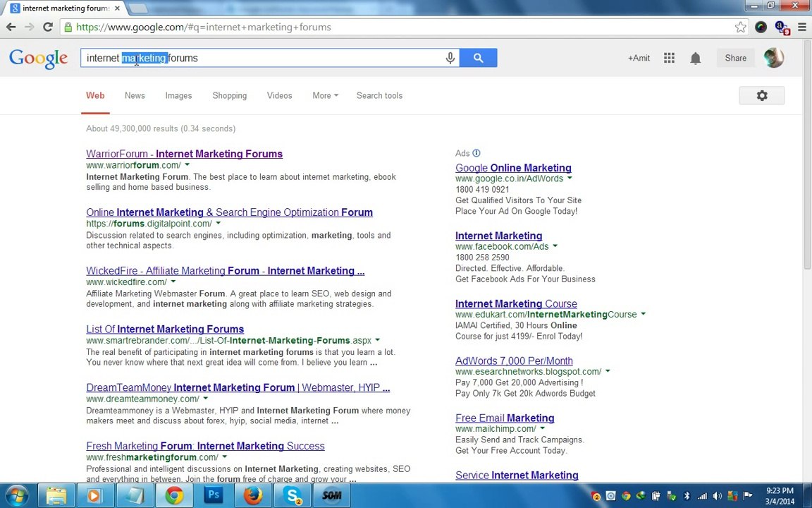Screen dimensions: 812x508
Task: Open Fresh Marketing Forum search result
Action: click(x=206, y=446)
